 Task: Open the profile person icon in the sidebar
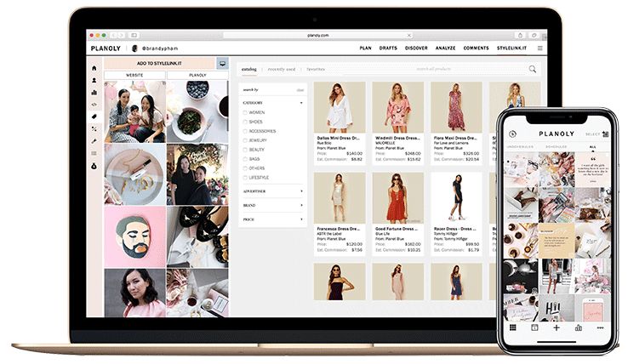(x=94, y=80)
